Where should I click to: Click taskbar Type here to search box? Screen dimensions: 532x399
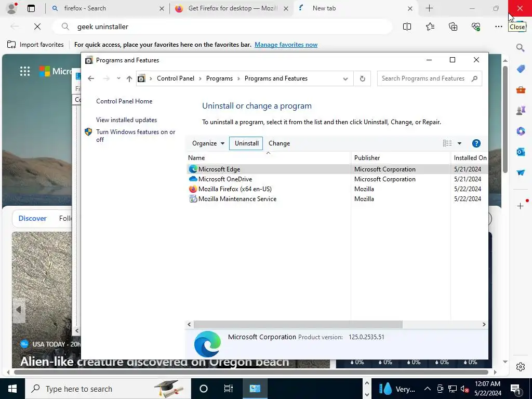pos(108,389)
